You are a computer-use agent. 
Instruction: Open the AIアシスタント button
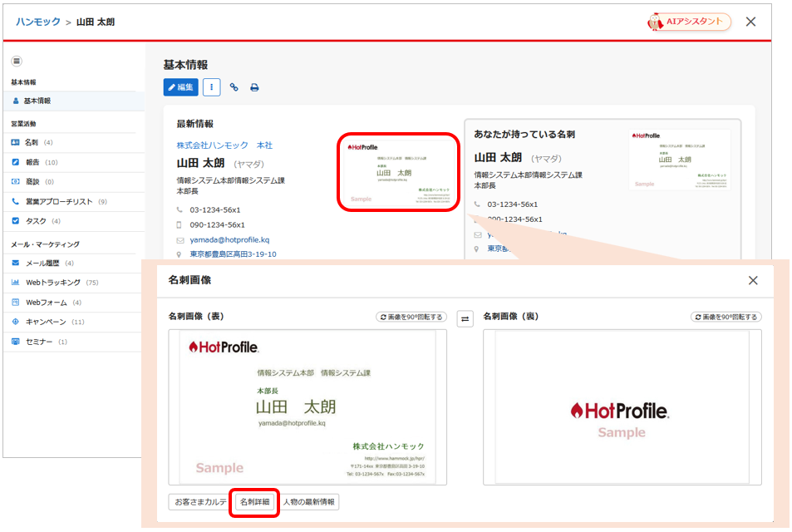pyautogui.click(x=689, y=22)
